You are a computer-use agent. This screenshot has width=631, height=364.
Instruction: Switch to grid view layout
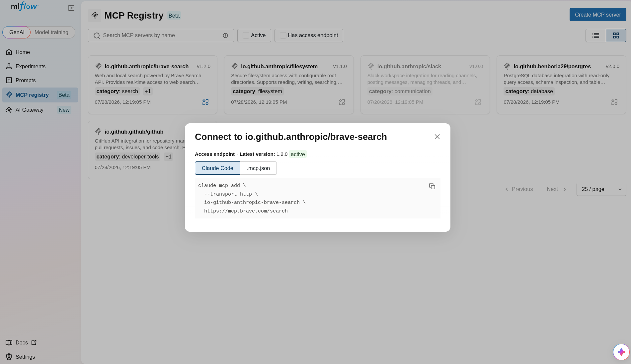[616, 35]
